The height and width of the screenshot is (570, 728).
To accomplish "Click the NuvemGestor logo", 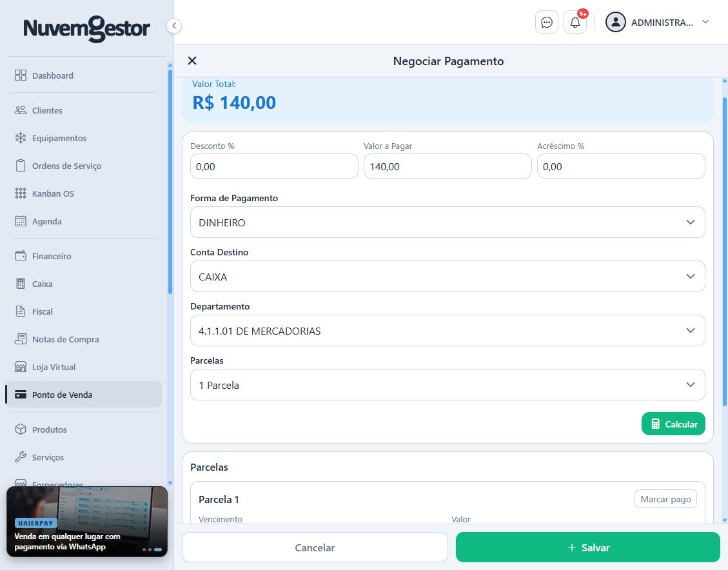I will coord(87,28).
